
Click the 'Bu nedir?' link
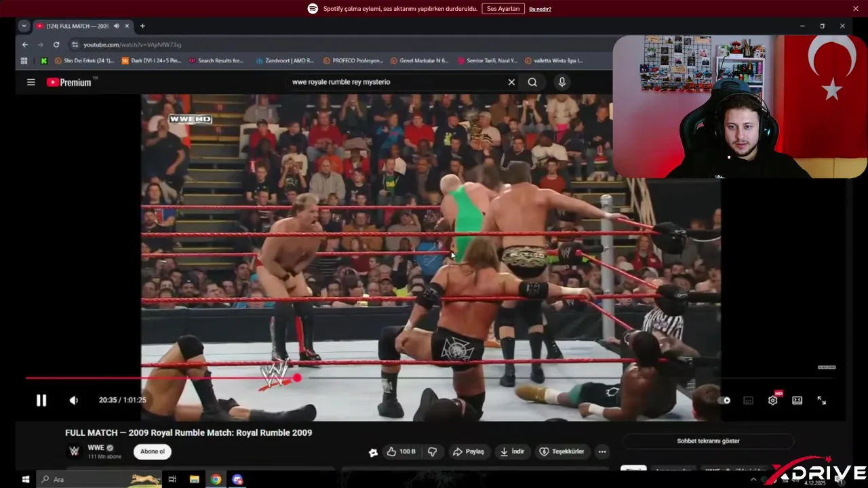tap(540, 9)
